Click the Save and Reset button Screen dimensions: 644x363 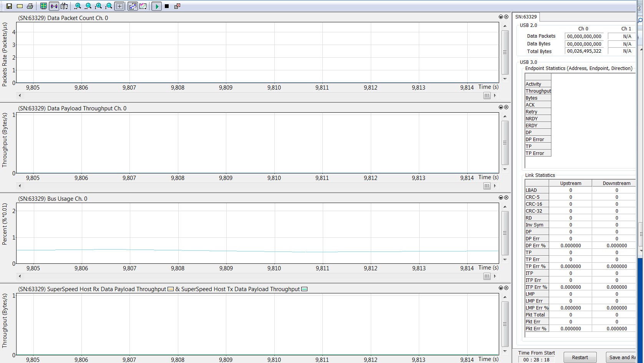tap(621, 357)
